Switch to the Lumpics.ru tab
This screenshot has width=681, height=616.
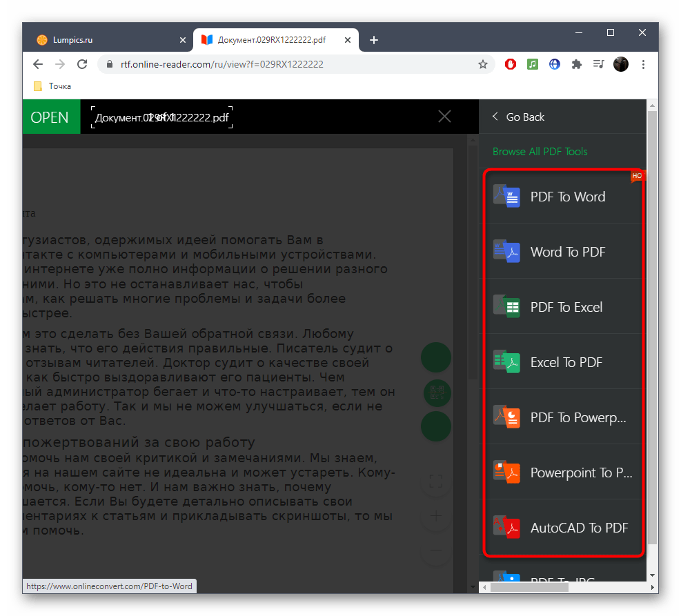tap(103, 40)
